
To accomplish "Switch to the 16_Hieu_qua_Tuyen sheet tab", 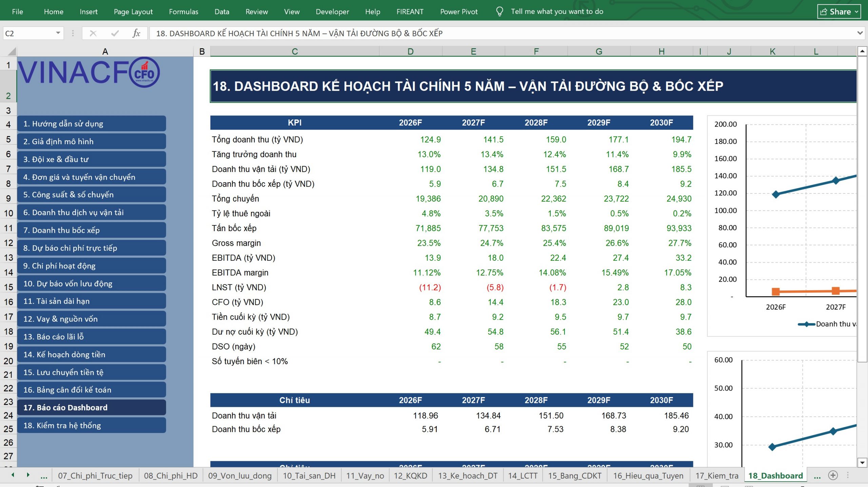I will tap(648, 475).
